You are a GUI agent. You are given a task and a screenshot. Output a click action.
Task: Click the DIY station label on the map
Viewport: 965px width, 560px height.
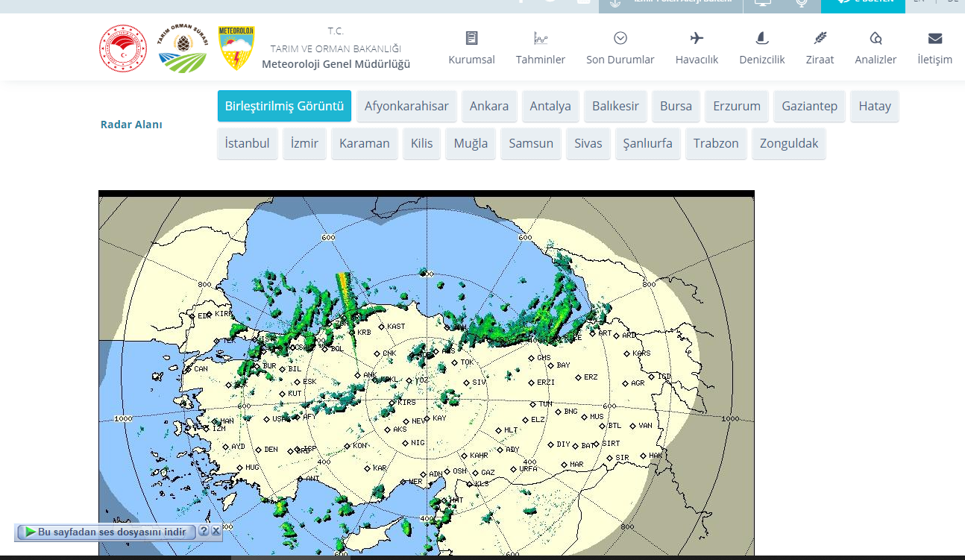pyautogui.click(x=563, y=444)
